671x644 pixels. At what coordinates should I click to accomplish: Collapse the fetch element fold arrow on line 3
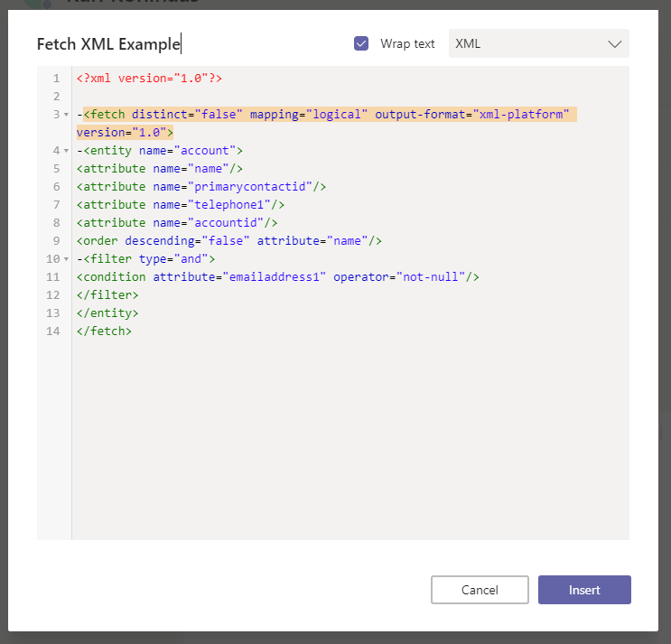[x=66, y=115]
